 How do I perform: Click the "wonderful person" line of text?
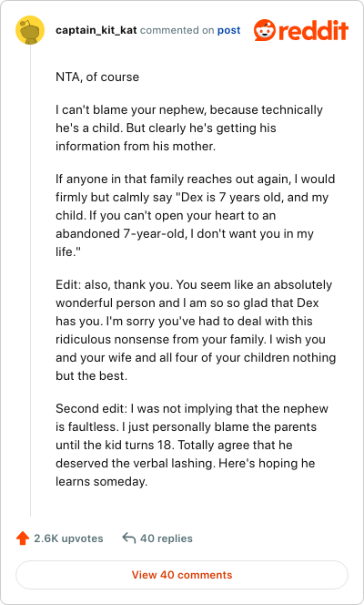pyautogui.click(x=187, y=302)
